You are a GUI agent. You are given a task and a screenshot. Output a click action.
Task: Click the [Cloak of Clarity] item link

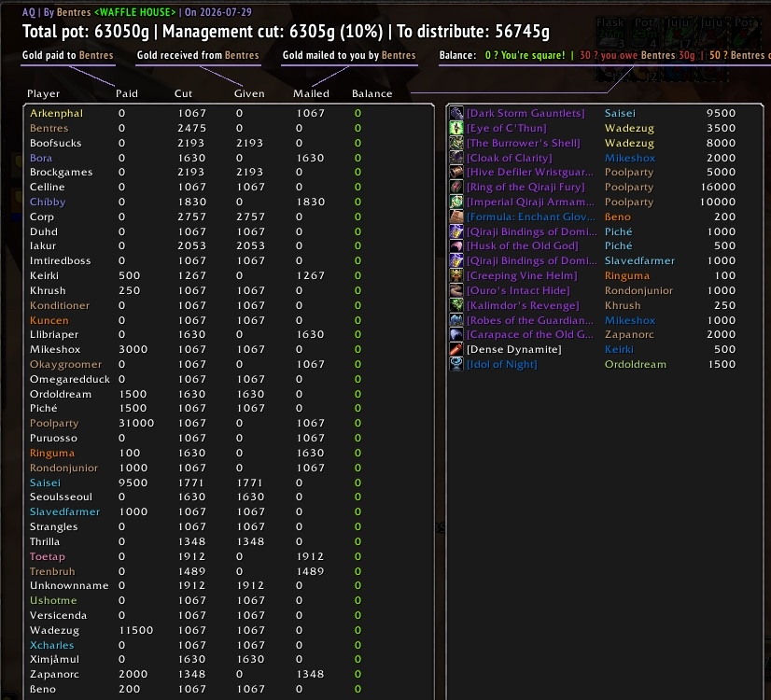coord(510,158)
